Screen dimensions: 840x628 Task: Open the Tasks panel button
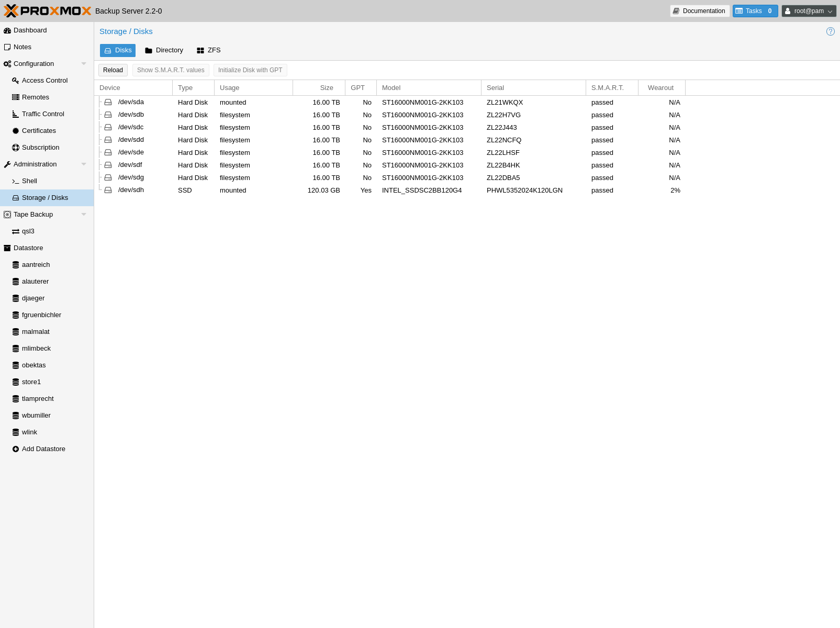(755, 11)
